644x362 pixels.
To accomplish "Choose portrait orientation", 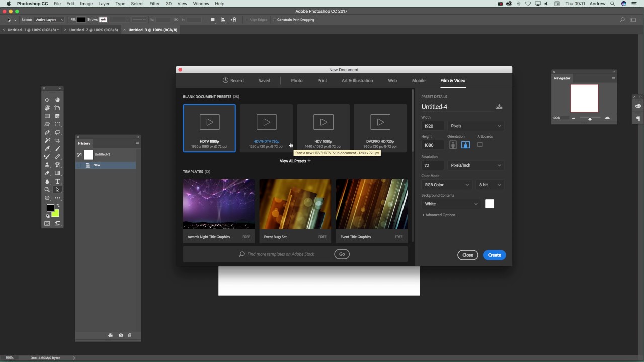I will pyautogui.click(x=453, y=145).
